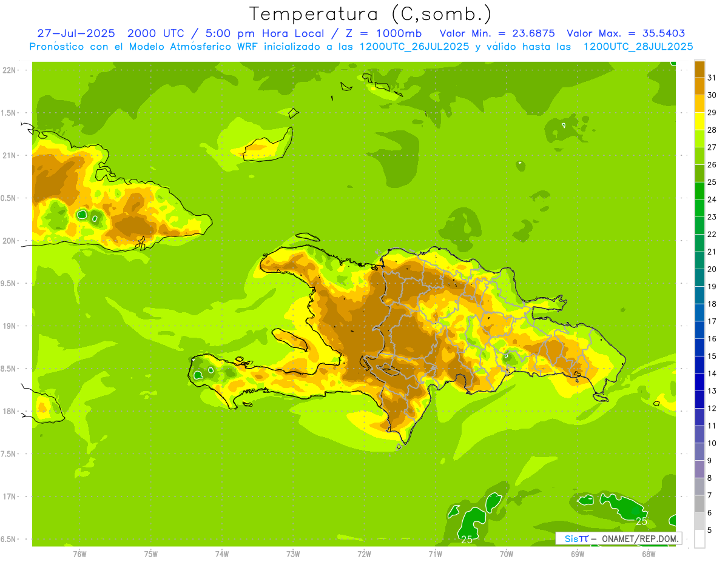Click the "22" legend scale value
The width and height of the screenshot is (728, 562).
(x=712, y=235)
